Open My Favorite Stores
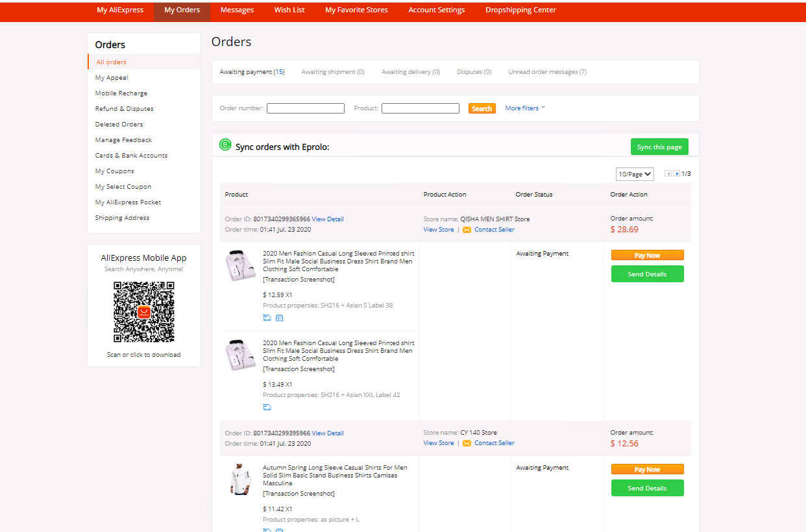Image resolution: width=806 pixels, height=532 pixels. click(x=356, y=10)
